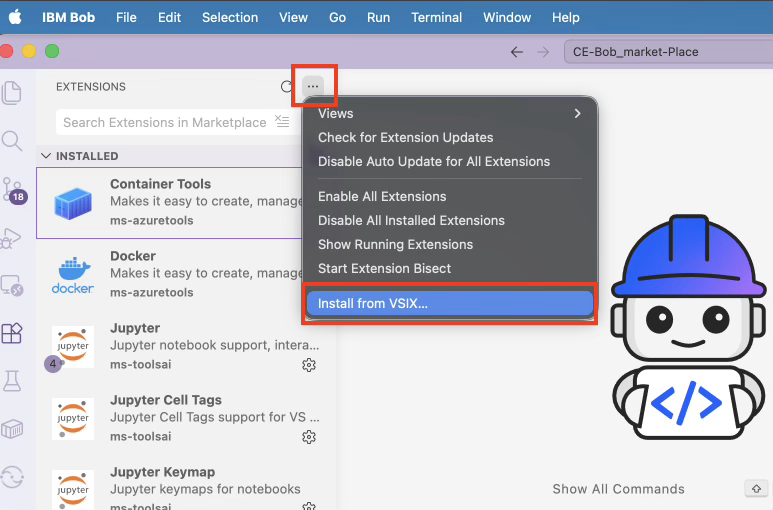Open the View menu
This screenshot has height=510, width=773.
point(293,18)
